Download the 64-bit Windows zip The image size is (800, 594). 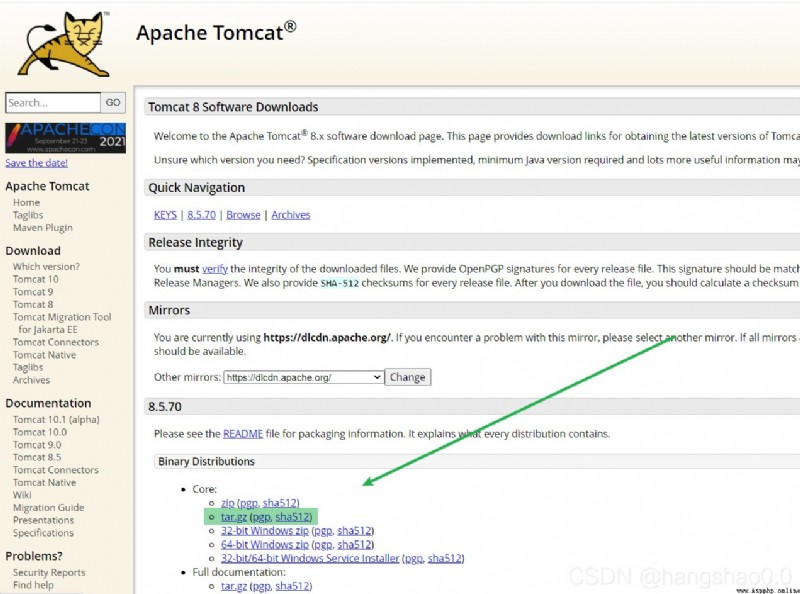(x=265, y=544)
